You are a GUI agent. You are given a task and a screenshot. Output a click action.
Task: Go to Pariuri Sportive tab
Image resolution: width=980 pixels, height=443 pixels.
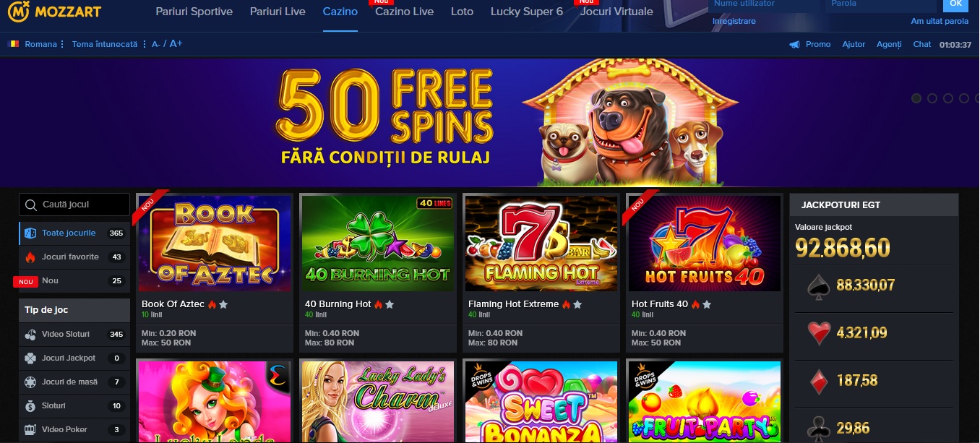click(194, 12)
